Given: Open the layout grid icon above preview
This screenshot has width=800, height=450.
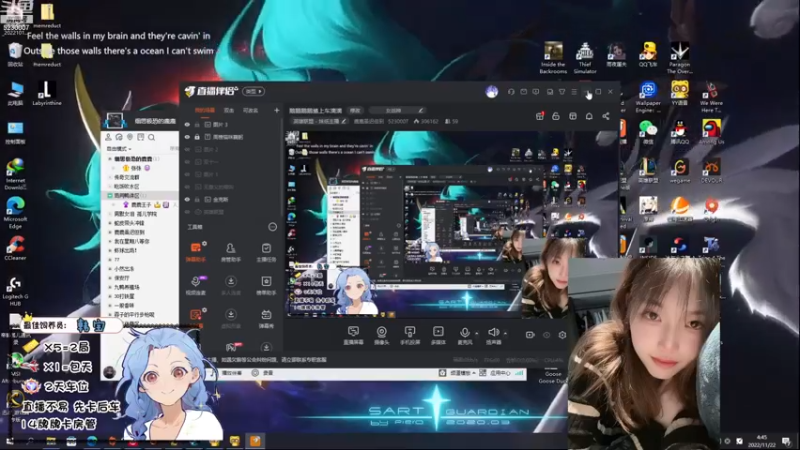Looking at the screenshot, I should click(x=573, y=116).
